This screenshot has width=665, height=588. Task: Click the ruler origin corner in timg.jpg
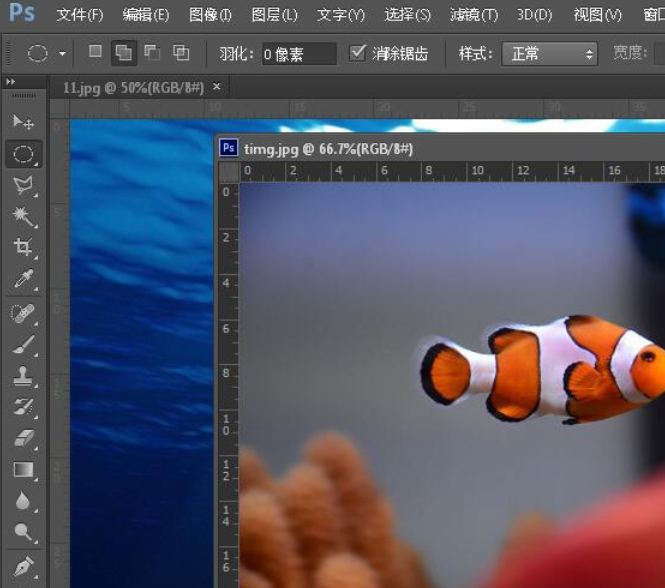tap(229, 172)
